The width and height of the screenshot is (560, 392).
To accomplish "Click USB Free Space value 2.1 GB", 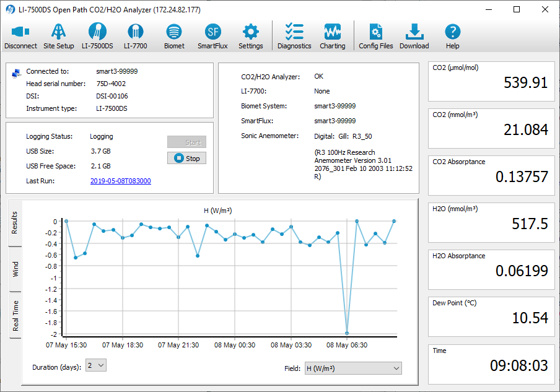I will coord(101,167).
